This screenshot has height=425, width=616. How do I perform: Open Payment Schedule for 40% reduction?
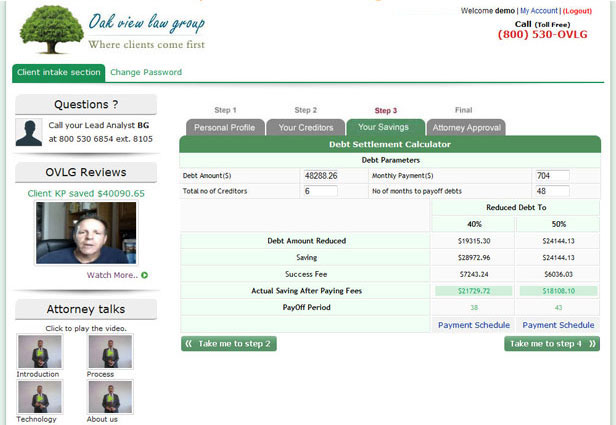(474, 325)
